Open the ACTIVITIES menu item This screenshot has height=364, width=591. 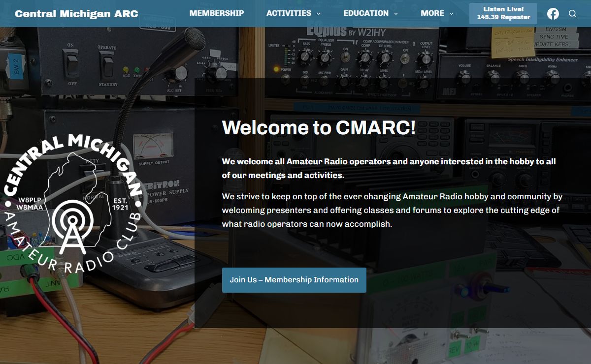tap(289, 13)
